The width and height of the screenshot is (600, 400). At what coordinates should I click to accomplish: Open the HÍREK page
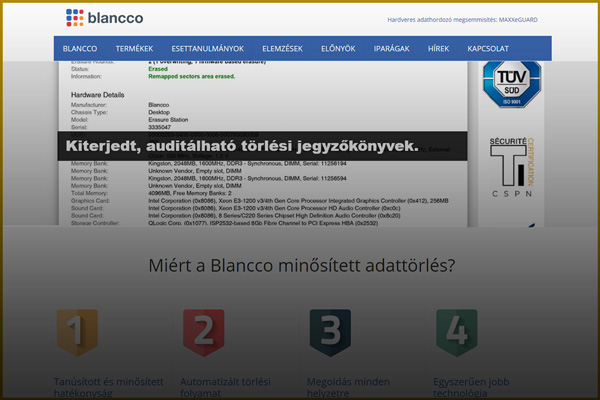coord(438,49)
